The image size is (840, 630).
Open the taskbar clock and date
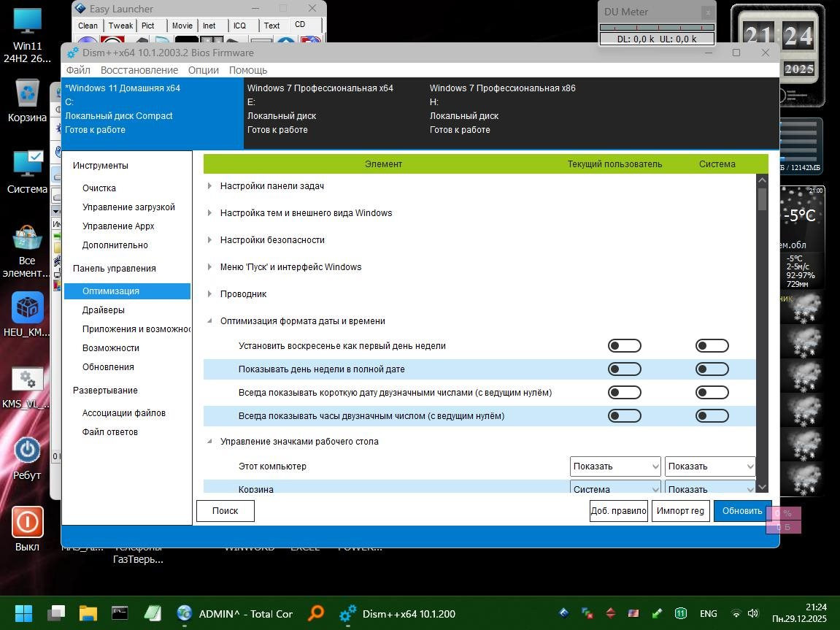[798, 613]
